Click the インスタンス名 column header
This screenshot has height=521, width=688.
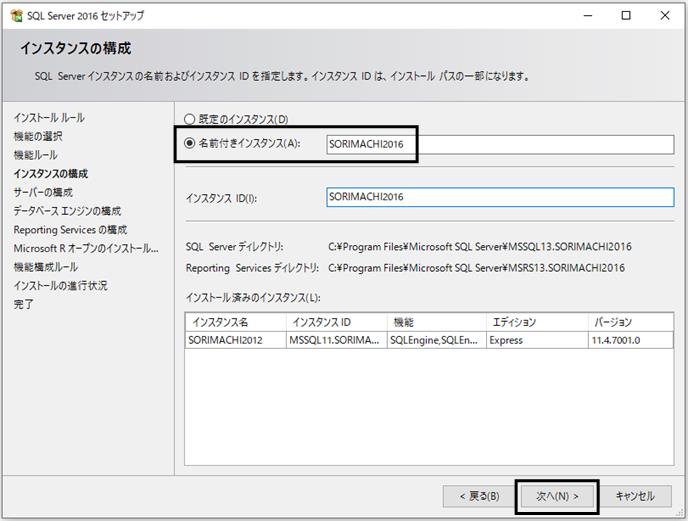coord(236,322)
